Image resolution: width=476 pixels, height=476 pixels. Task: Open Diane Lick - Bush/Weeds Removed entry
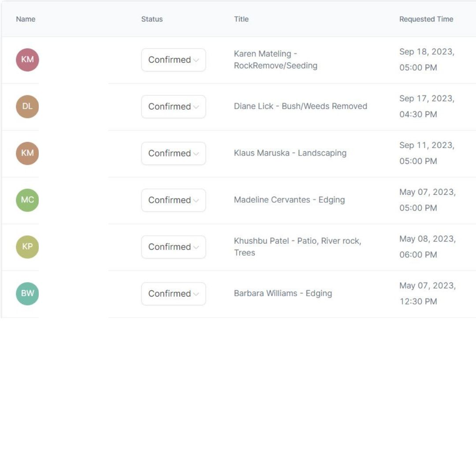pyautogui.click(x=300, y=106)
